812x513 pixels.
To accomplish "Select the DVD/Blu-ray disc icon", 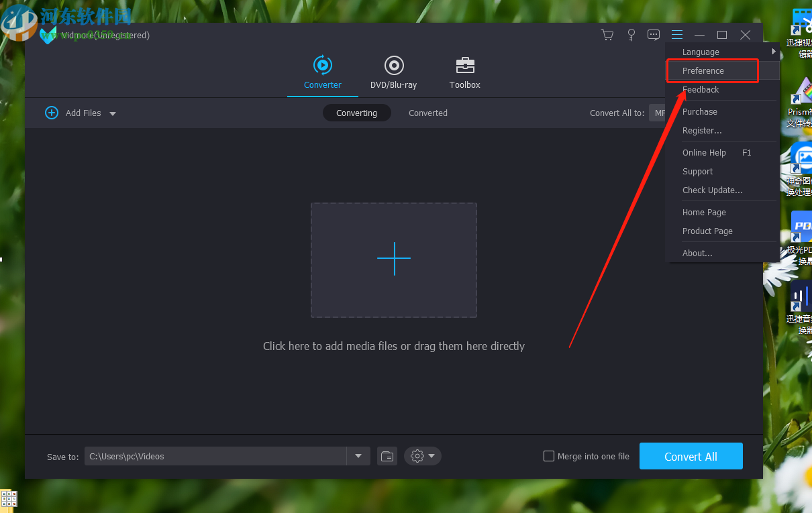I will click(x=394, y=66).
